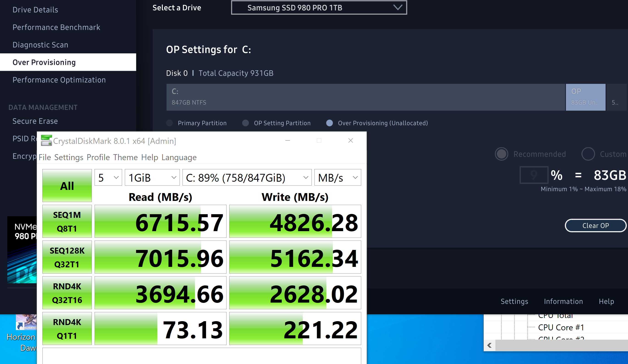Run the RND4K Q32T16 test
Screen dimensions: 628x364
tap(67, 293)
